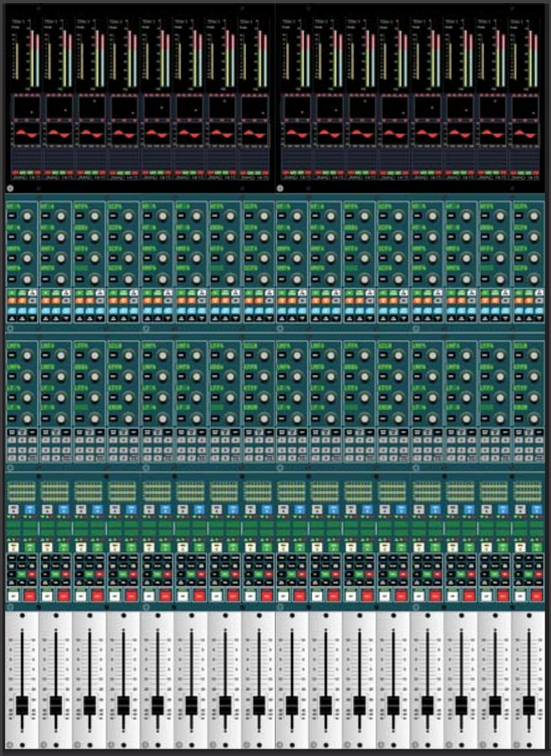The width and height of the screenshot is (551, 756).
Task: Click routing grid at top of channel 10 section
Action: (325, 492)
